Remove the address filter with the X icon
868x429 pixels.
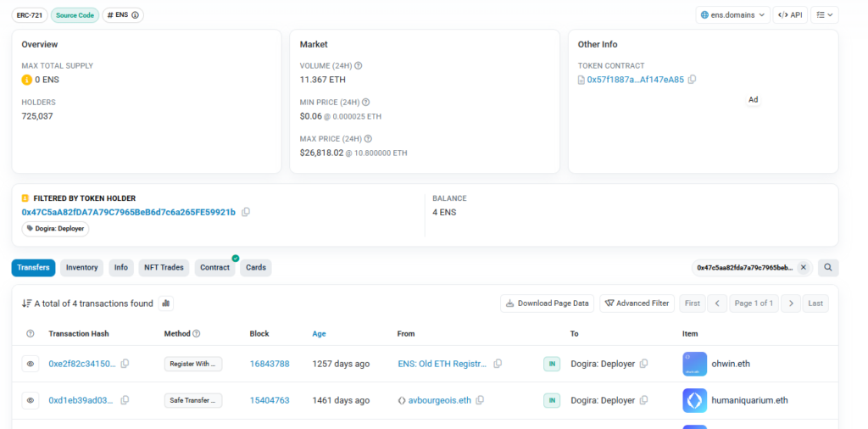[804, 267]
